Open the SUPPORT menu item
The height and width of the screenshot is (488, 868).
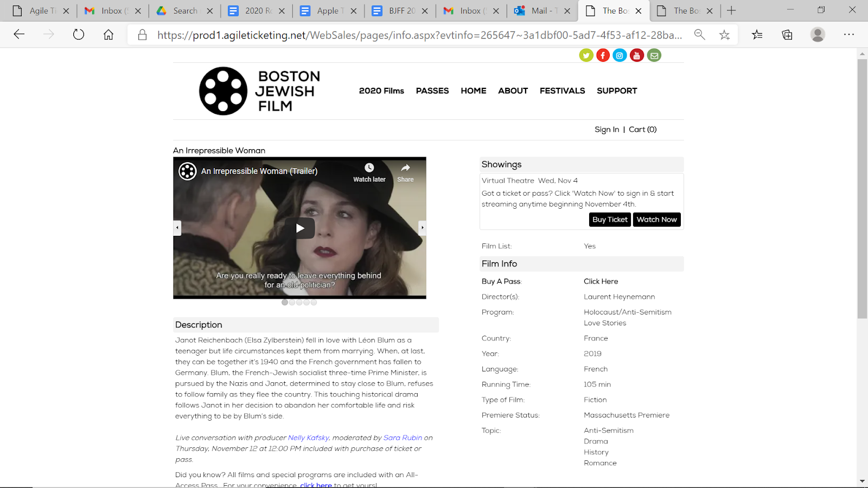coord(617,91)
